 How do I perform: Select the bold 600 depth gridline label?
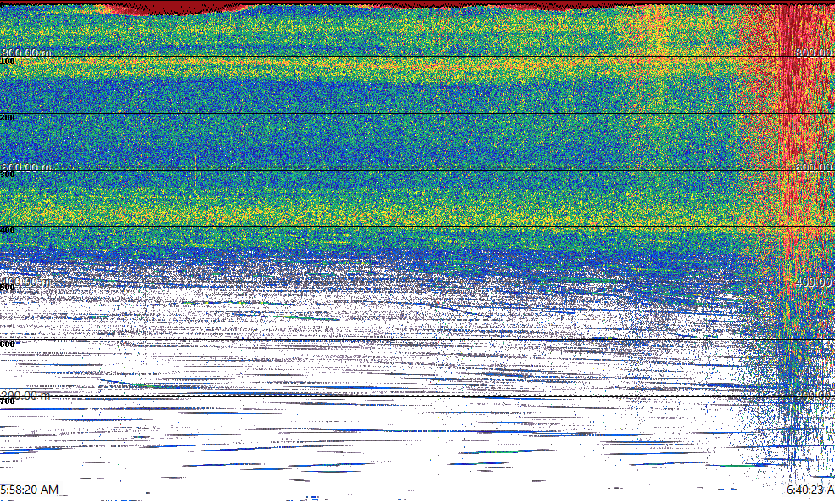coord(8,344)
